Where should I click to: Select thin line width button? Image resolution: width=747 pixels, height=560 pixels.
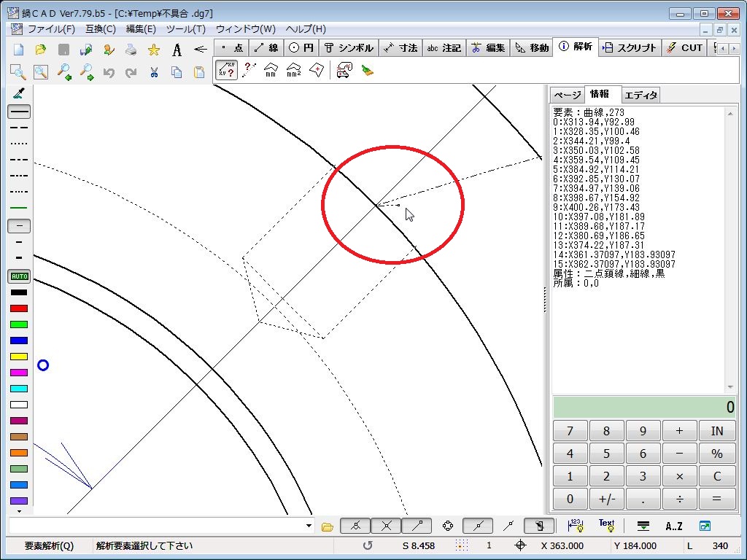[19, 226]
